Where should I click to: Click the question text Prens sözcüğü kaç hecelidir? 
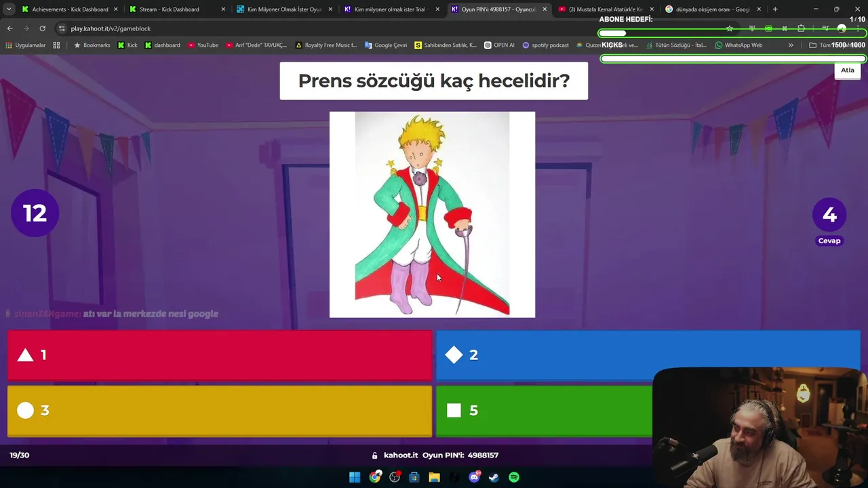pyautogui.click(x=434, y=81)
